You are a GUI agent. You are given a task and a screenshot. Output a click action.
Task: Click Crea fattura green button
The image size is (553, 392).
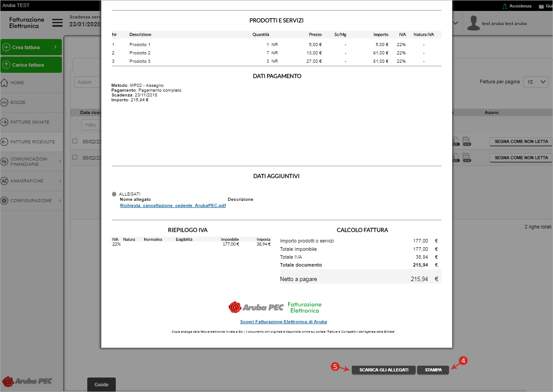(x=31, y=47)
